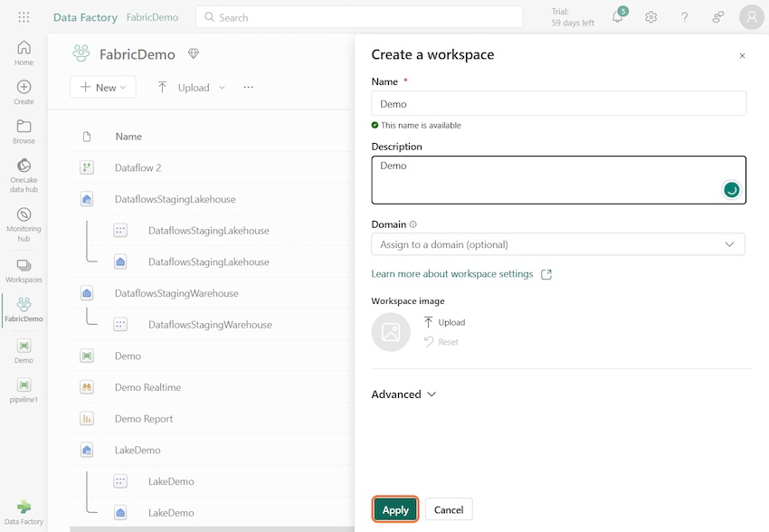769x532 pixels.
Task: Open the more options ellipsis
Action: pyautogui.click(x=248, y=87)
